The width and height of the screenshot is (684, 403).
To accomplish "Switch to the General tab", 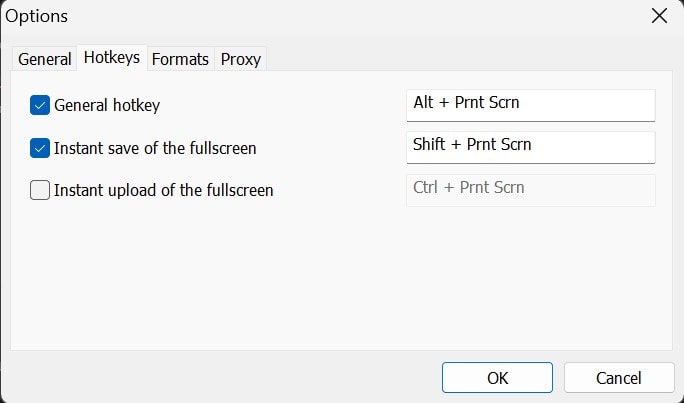I will pos(45,59).
